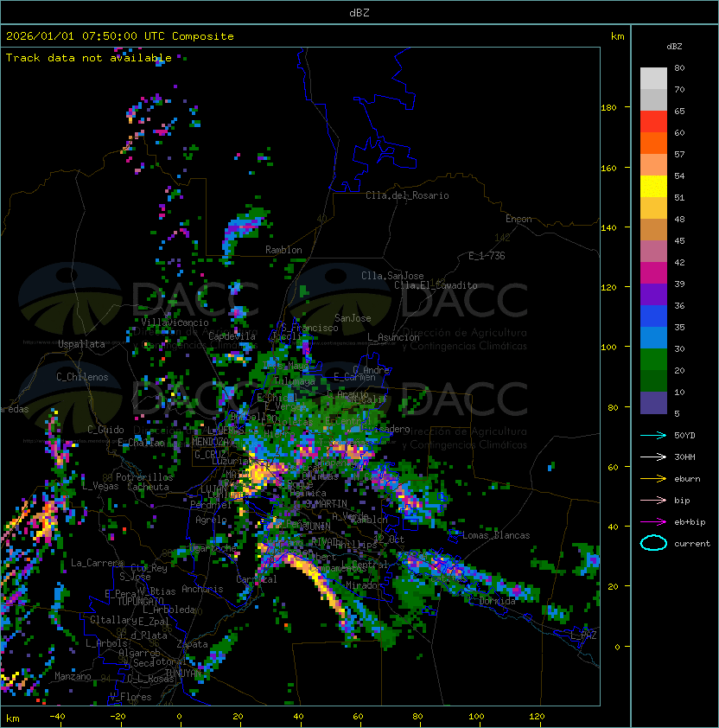Click the 'L_Vegas' map label
Viewport: 719px width, 728px height.
pos(100,486)
